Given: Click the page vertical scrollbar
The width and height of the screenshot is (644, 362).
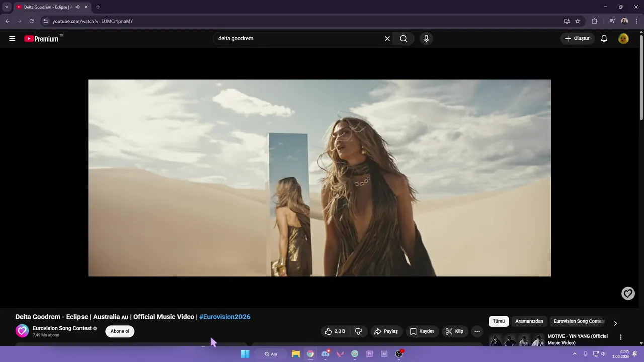Looking at the screenshot, I should point(641,78).
